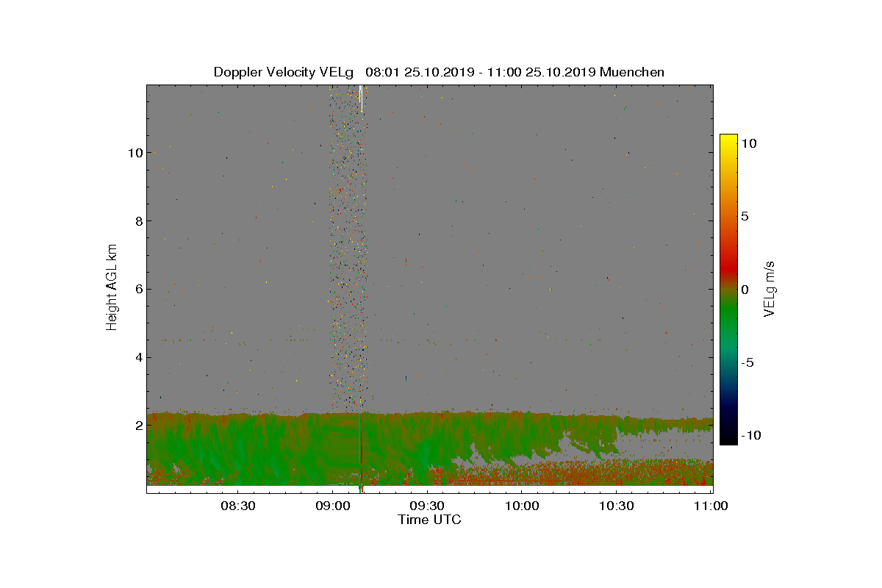Click the colorbar value -5 label
The width and height of the screenshot is (882, 588).
[x=748, y=362]
